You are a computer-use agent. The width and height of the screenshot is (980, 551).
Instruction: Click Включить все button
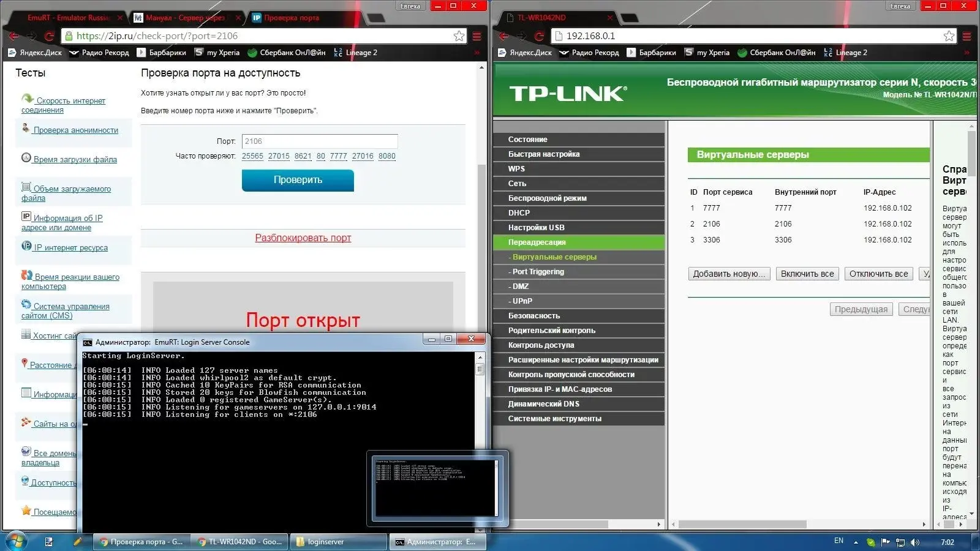(807, 274)
